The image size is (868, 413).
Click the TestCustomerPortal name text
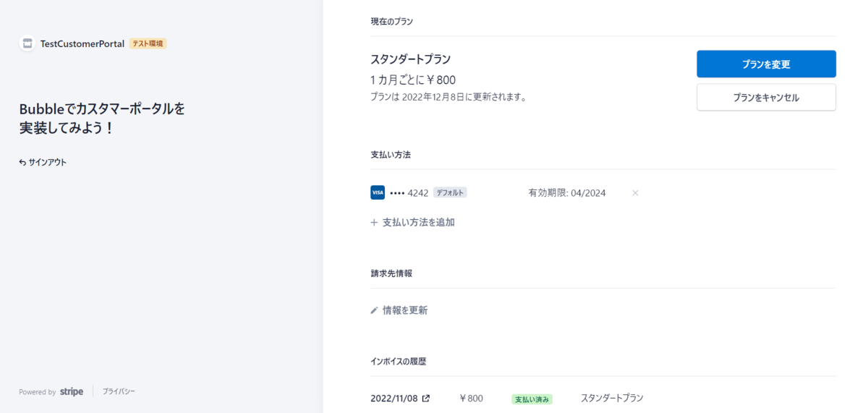click(82, 43)
